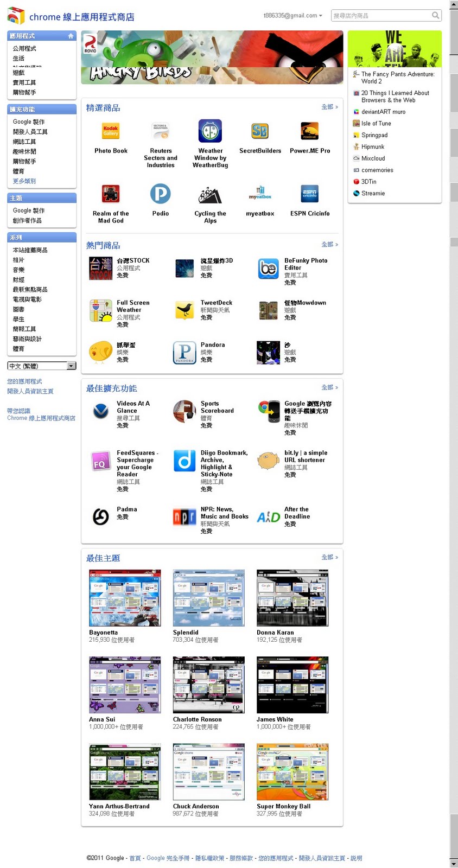Open the language selection dropdown
This screenshot has height=868, width=458.
coord(42,366)
